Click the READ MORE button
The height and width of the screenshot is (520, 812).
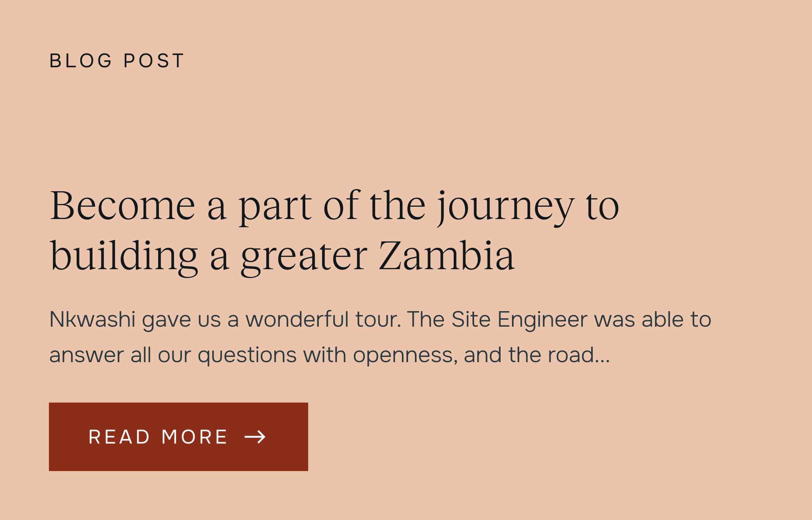[178, 437]
